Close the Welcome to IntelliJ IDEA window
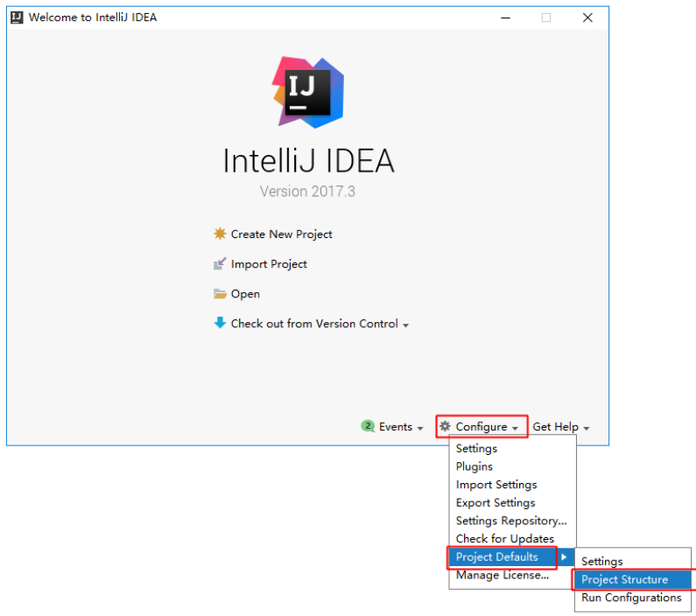 [x=587, y=17]
